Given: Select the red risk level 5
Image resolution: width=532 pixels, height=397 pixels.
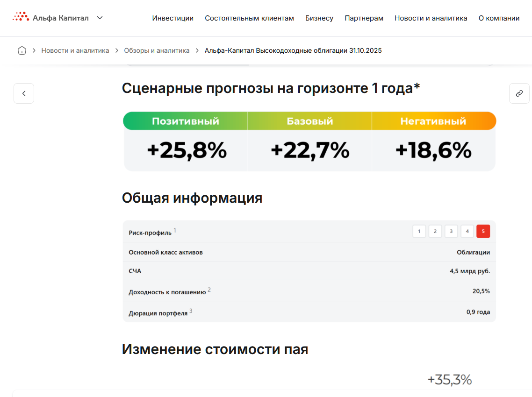Looking at the screenshot, I should coord(483,231).
